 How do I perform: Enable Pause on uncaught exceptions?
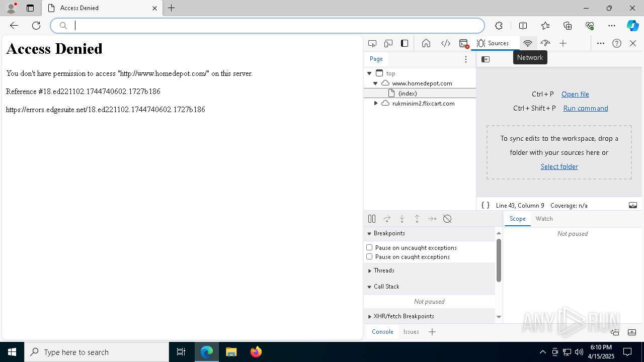coord(369,247)
